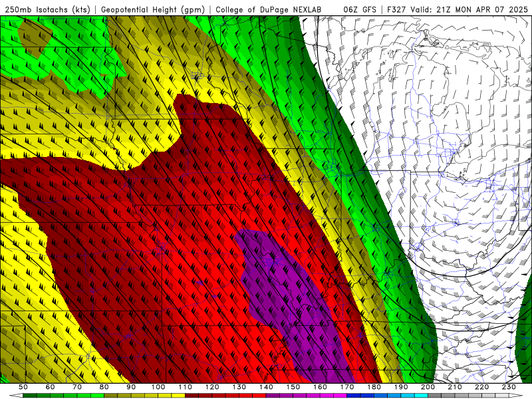This screenshot has height=399, width=532.
Task: Click the 190 scale label
Action: pos(401,387)
